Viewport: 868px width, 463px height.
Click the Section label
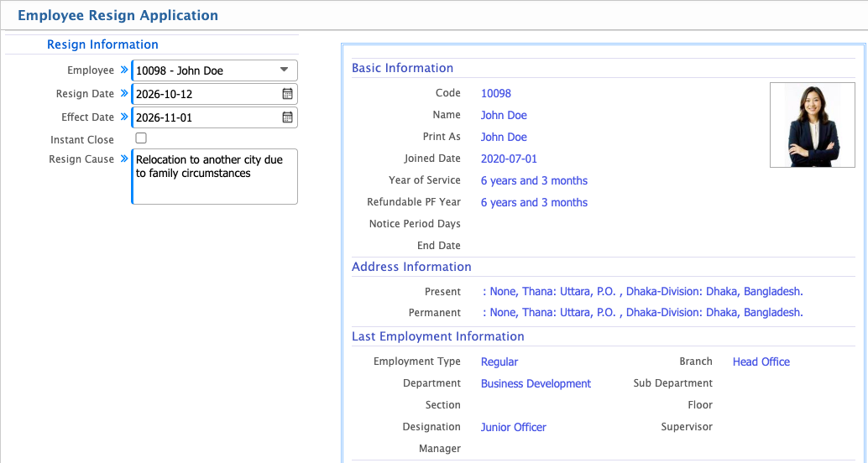click(x=443, y=405)
